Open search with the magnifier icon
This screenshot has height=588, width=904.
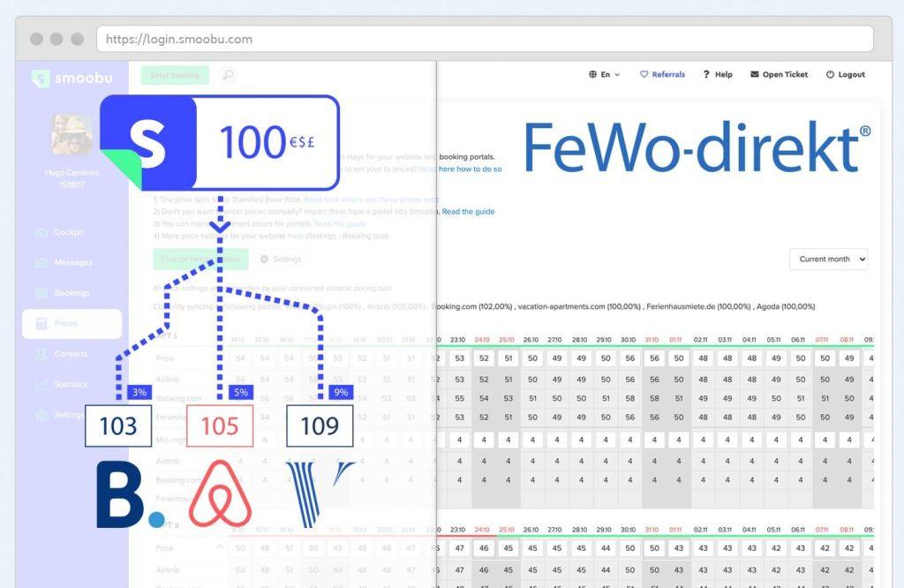coord(229,75)
